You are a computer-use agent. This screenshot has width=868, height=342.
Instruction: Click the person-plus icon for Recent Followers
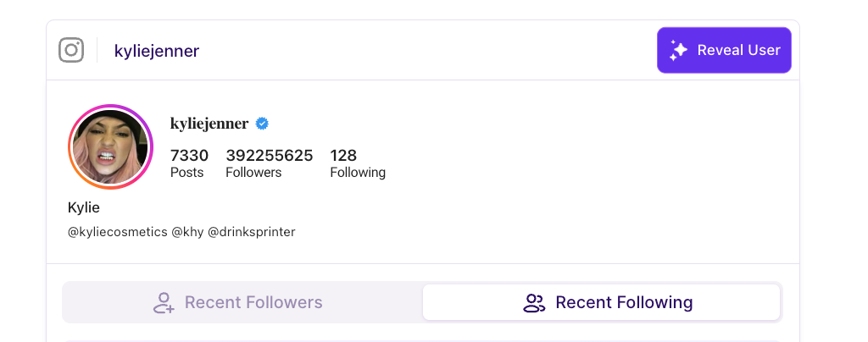(x=164, y=302)
